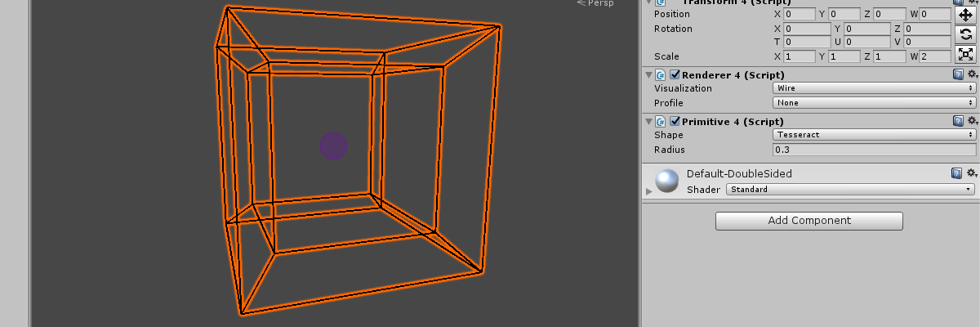Click the rotate icon beside Rotation fields
Viewport: 980px width, 327px height.
coord(965,34)
